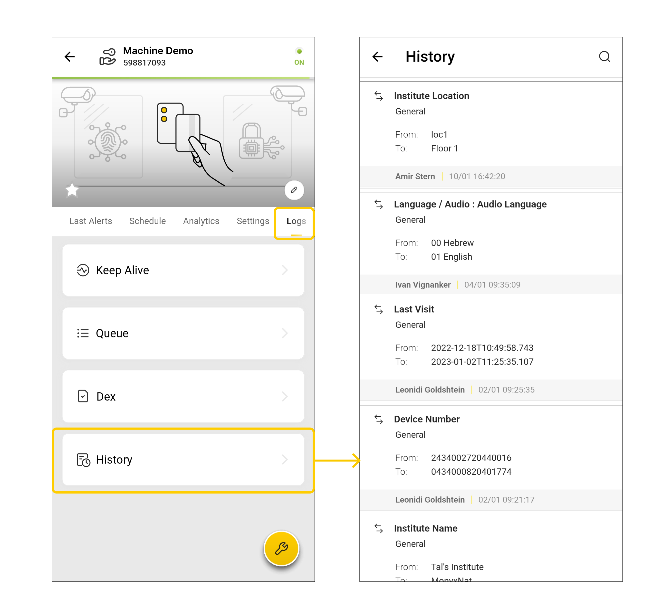Screen dimensions: 672x616
Task: Click the Dex document icon
Action: point(83,396)
